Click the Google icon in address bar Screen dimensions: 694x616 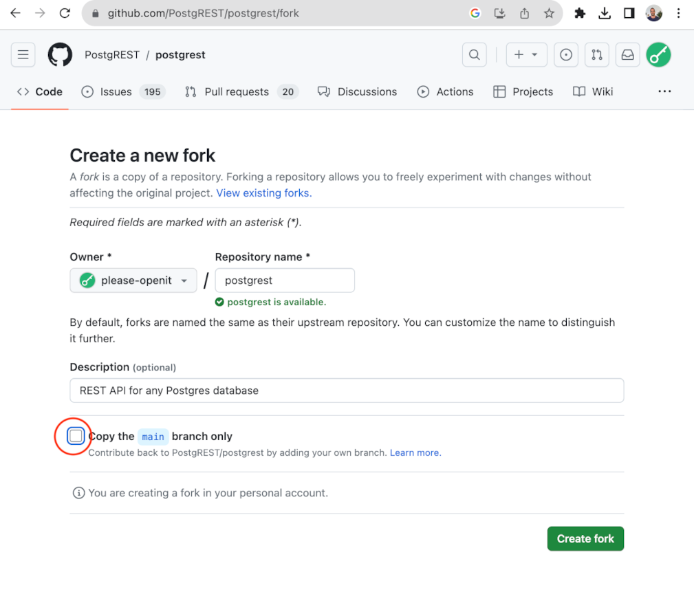click(x=475, y=13)
